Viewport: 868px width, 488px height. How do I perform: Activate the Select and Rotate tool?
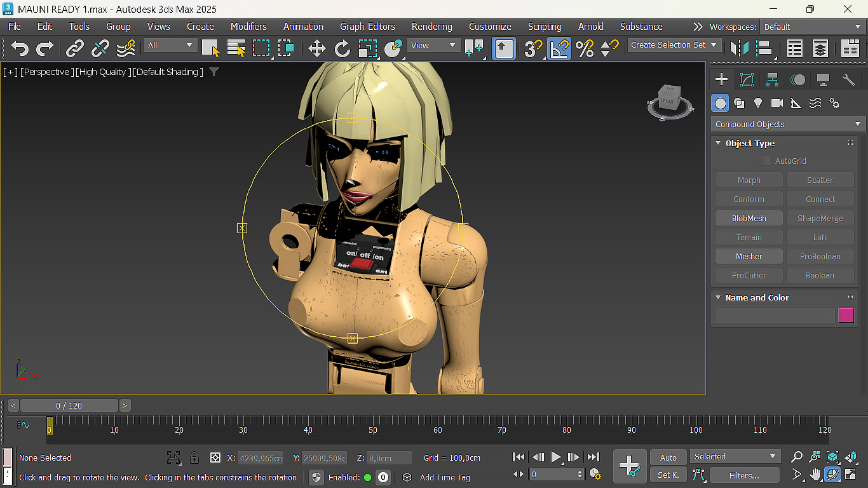coord(342,48)
